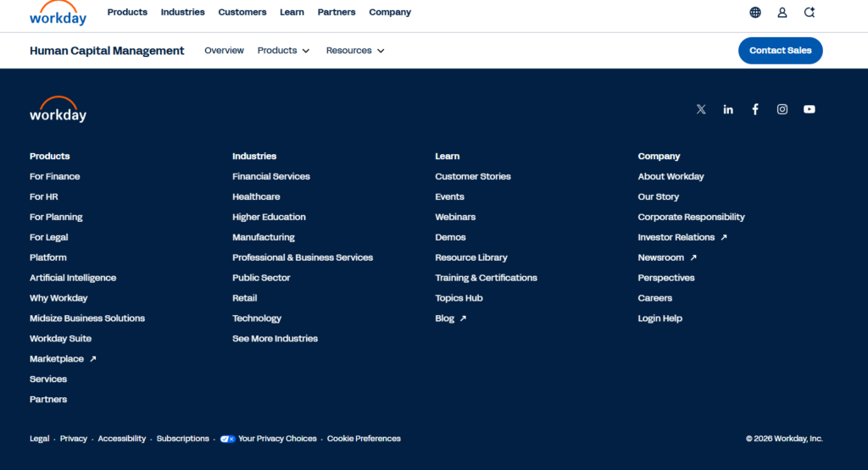
Task: Open the Workday Suite link
Action: tap(60, 339)
